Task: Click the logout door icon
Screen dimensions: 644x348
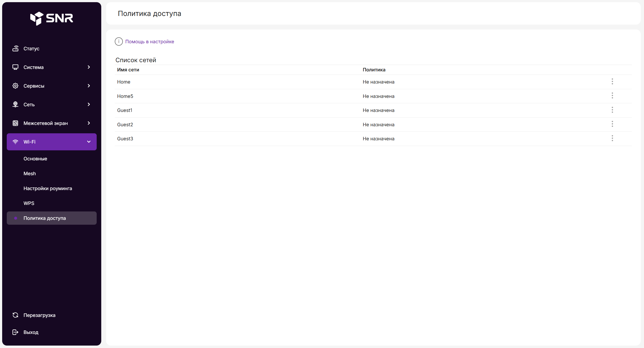Action: pyautogui.click(x=15, y=332)
